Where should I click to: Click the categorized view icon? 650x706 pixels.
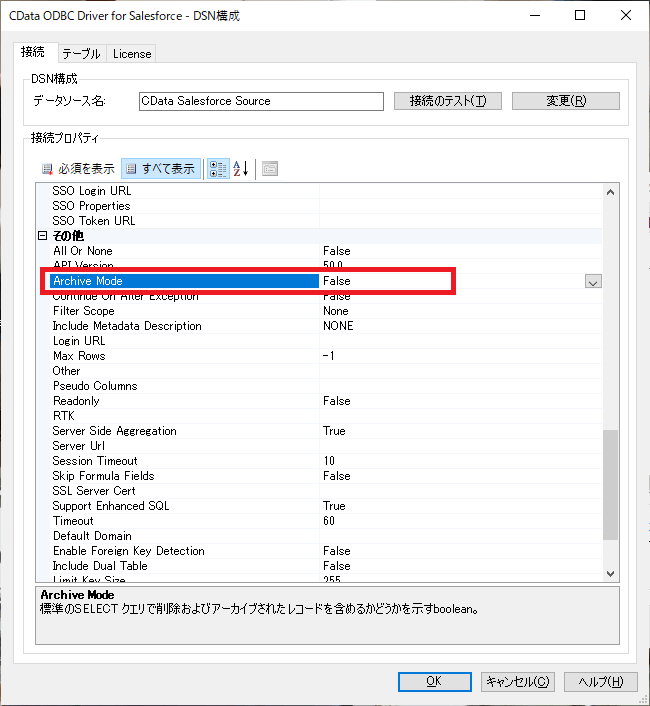pyautogui.click(x=218, y=169)
